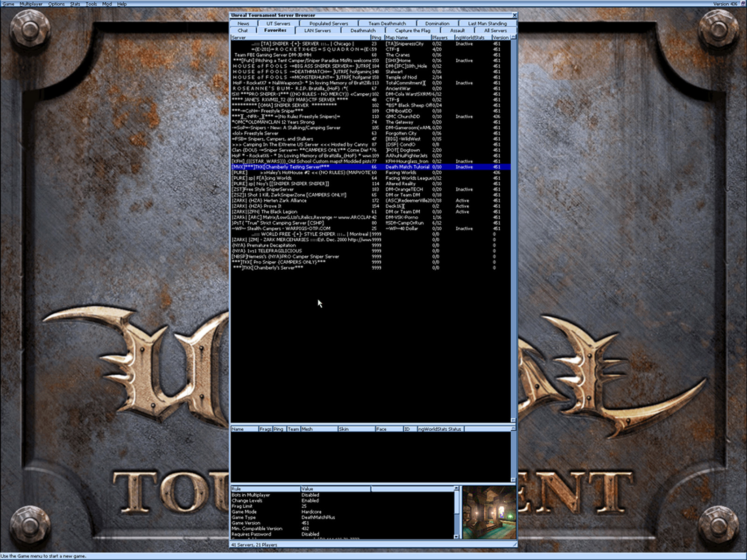Click the Value column header
This screenshot has width=747, height=560.
point(336,489)
